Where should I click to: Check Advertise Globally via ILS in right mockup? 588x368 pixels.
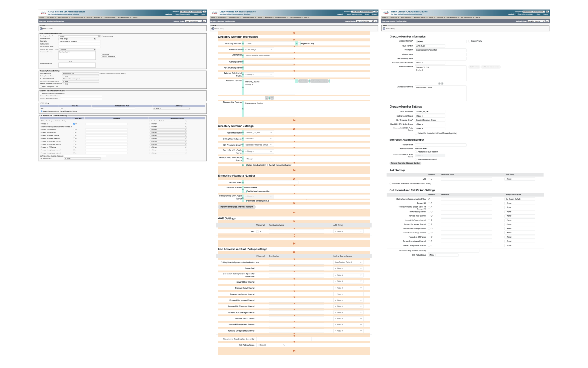[416, 159]
